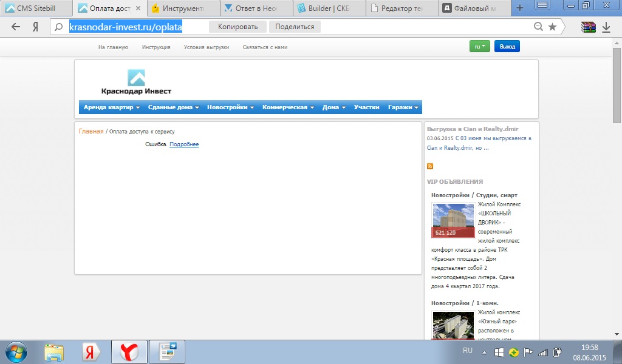Click the browser back arrow
This screenshot has width=622, height=364.
[16, 27]
